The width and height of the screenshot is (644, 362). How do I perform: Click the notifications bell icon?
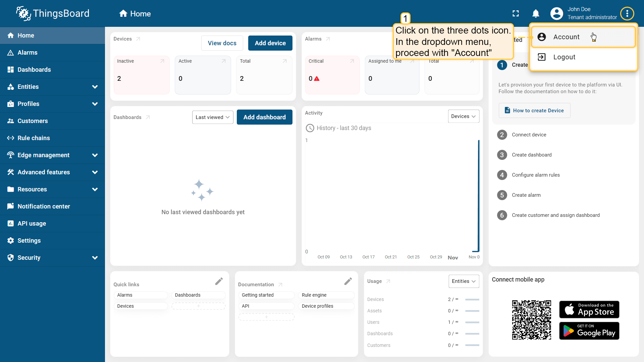click(536, 14)
